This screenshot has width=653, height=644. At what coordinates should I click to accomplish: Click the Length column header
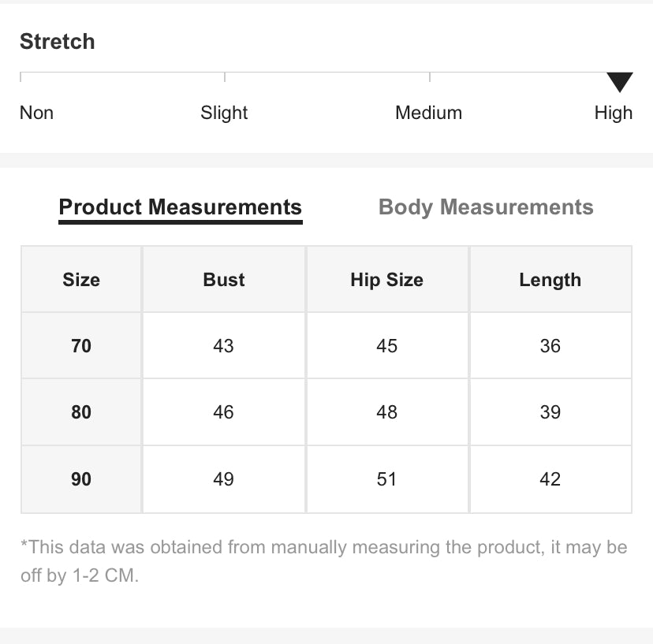click(550, 279)
